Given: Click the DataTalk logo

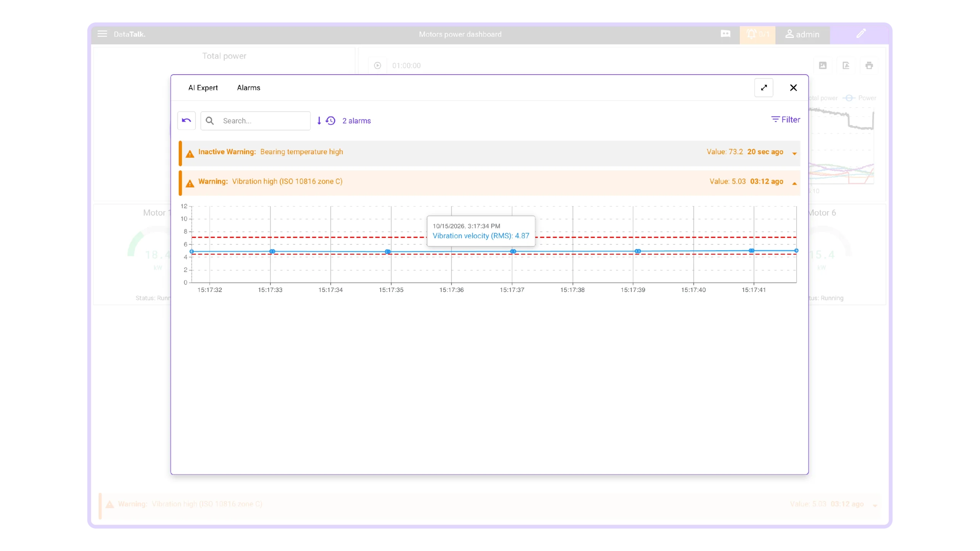Looking at the screenshot, I should click(x=129, y=34).
